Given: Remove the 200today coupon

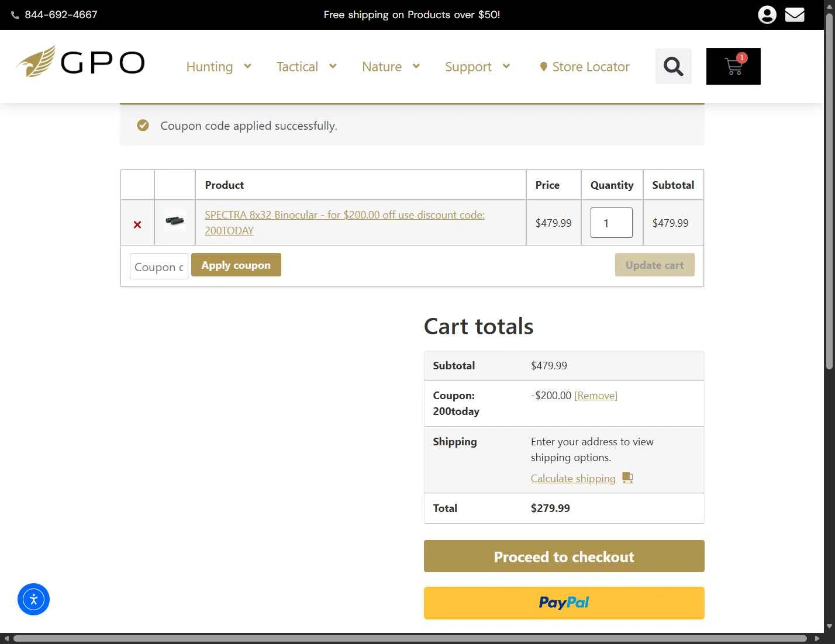Looking at the screenshot, I should pyautogui.click(x=596, y=396).
